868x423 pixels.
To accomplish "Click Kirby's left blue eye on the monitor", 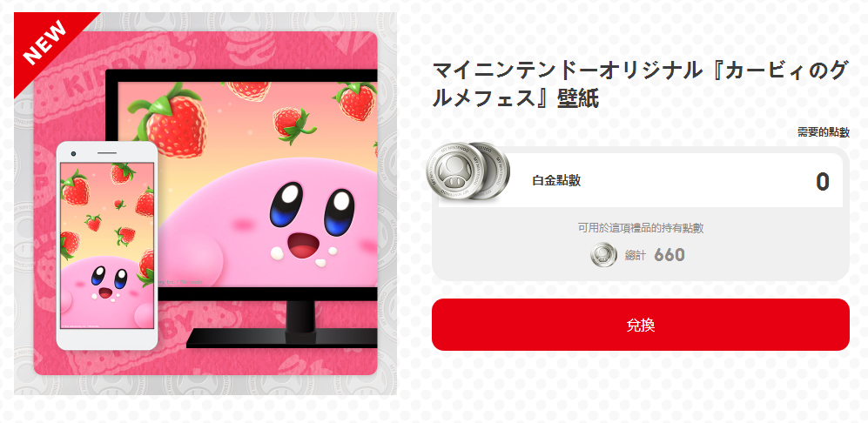I will click(x=286, y=205).
